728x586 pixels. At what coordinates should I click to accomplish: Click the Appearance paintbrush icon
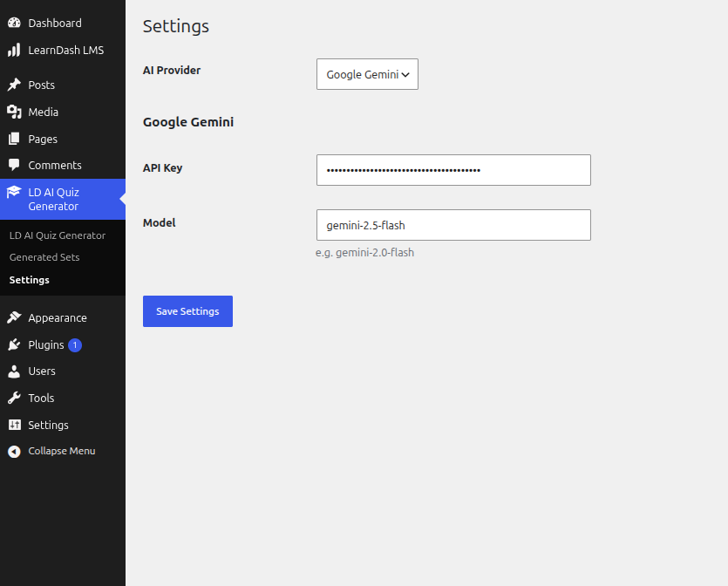(15, 317)
